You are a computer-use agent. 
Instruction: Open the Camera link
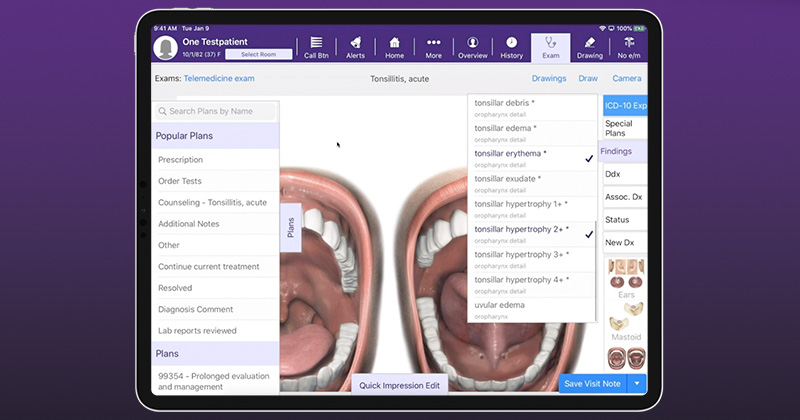coord(627,78)
